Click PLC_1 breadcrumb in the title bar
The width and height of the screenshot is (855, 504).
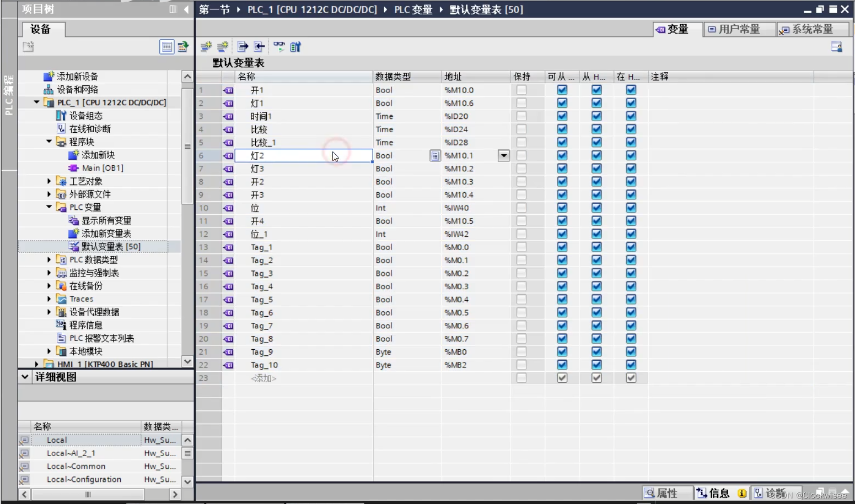pos(312,9)
